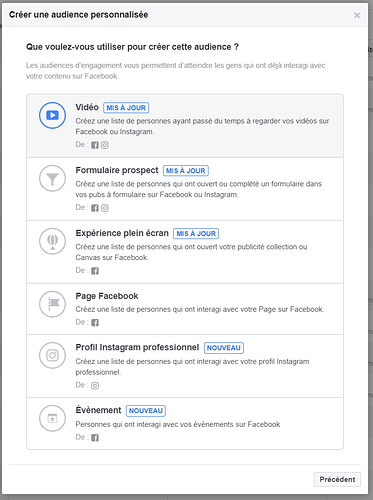Click the Page Facebook flag icon
Image resolution: width=373 pixels, height=500 pixels.
coord(52,304)
